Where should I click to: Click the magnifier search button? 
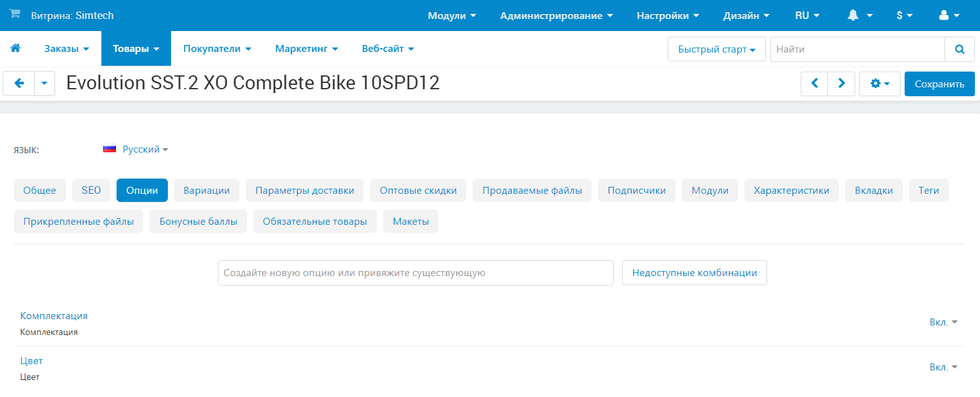pyautogui.click(x=959, y=49)
